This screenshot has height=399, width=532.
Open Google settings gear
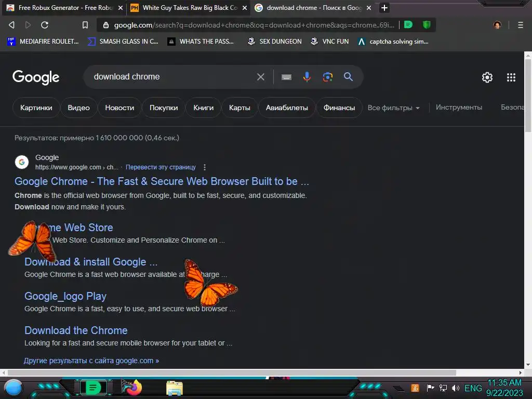pos(487,77)
